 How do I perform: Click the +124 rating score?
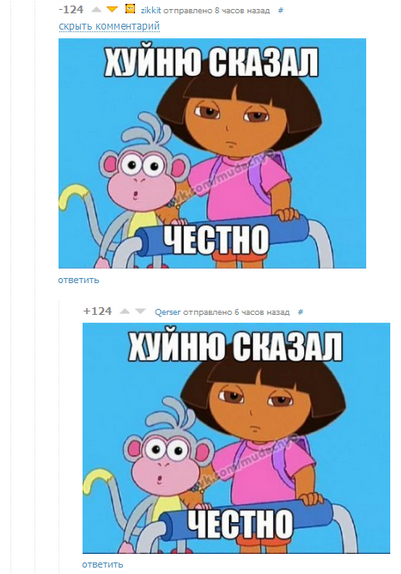97,311
